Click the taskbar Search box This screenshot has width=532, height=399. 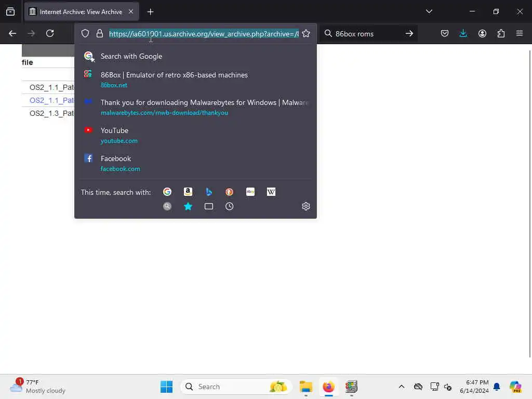236,387
